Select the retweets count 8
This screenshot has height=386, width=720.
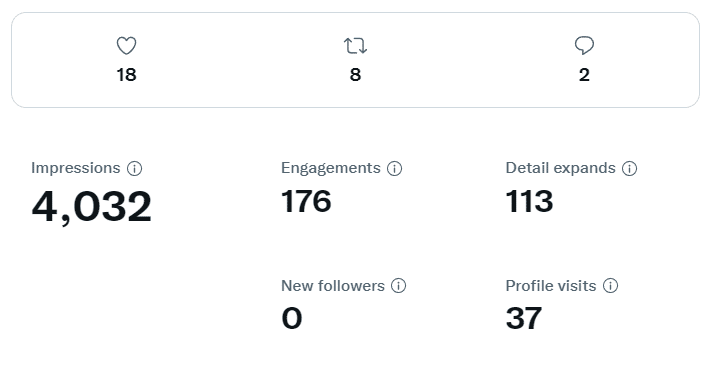(355, 75)
